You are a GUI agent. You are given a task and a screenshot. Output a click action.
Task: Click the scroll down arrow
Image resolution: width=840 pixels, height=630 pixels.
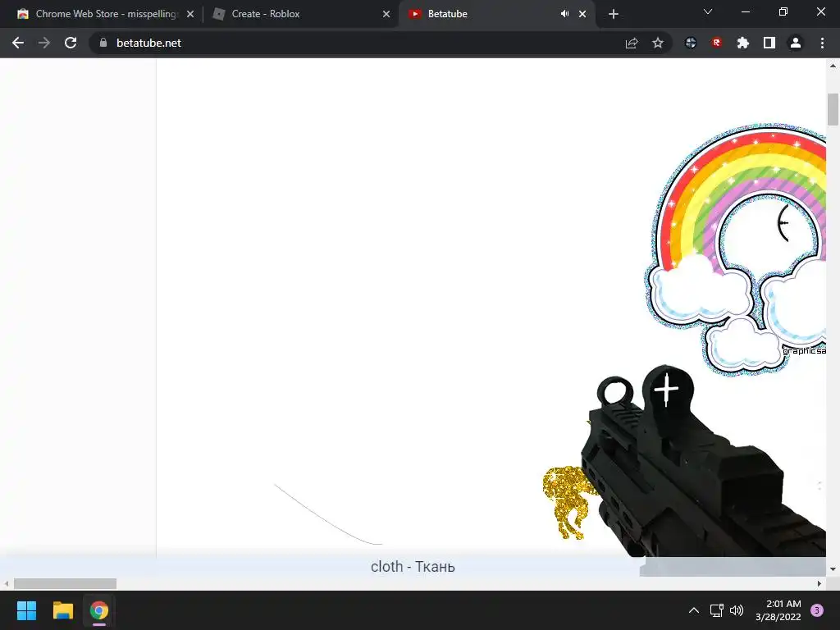[833, 569]
